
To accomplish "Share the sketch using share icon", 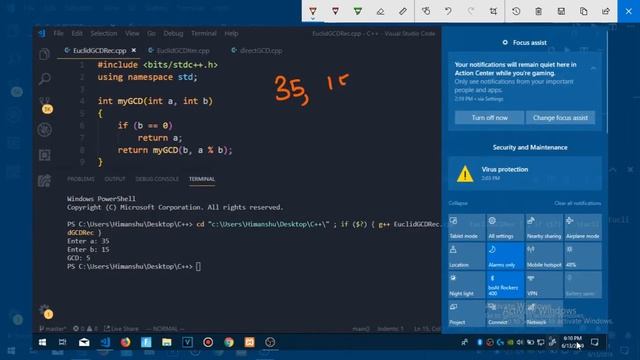I will pyautogui.click(x=606, y=11).
